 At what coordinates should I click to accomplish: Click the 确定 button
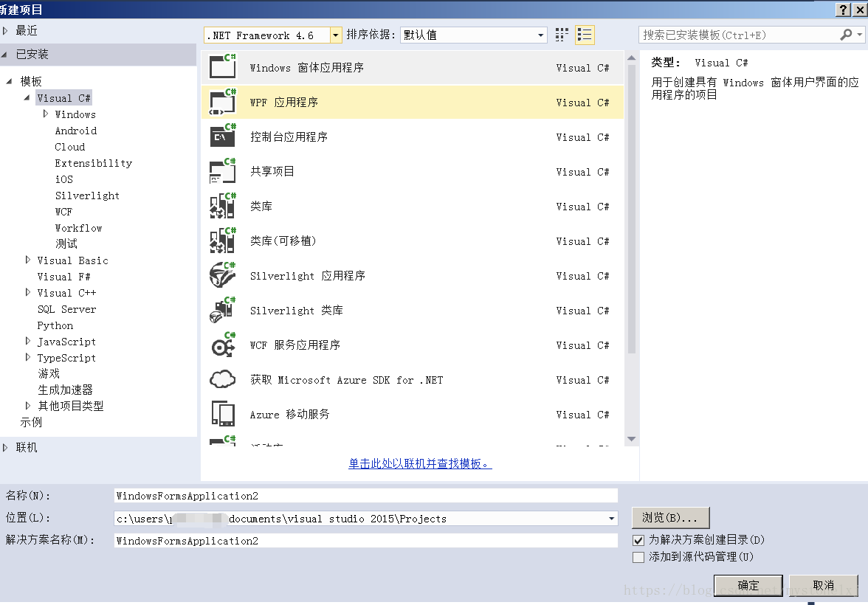(x=748, y=585)
